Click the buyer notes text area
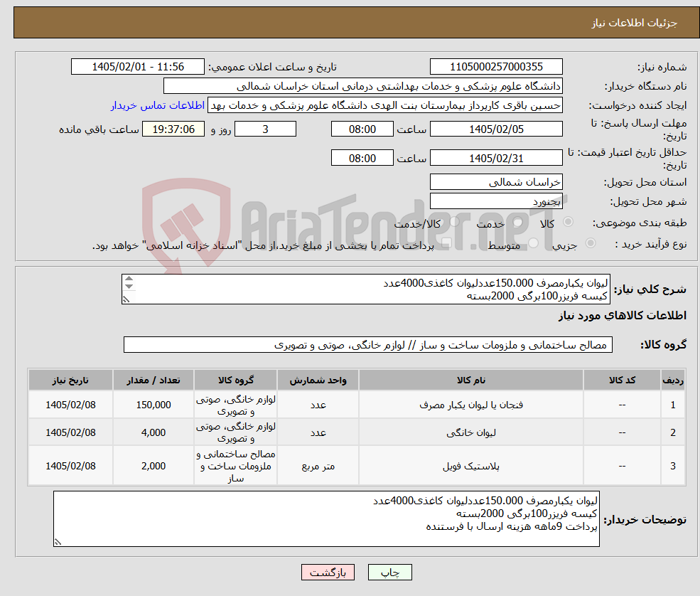 click(326, 518)
